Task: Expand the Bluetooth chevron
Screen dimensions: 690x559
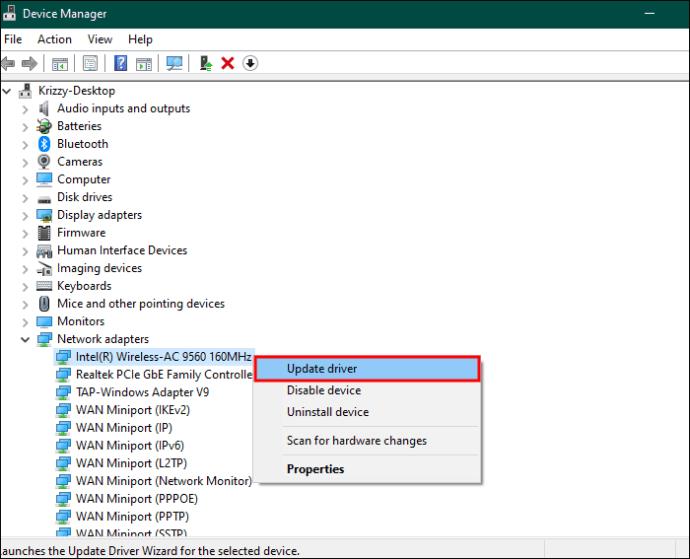Action: coord(25,144)
